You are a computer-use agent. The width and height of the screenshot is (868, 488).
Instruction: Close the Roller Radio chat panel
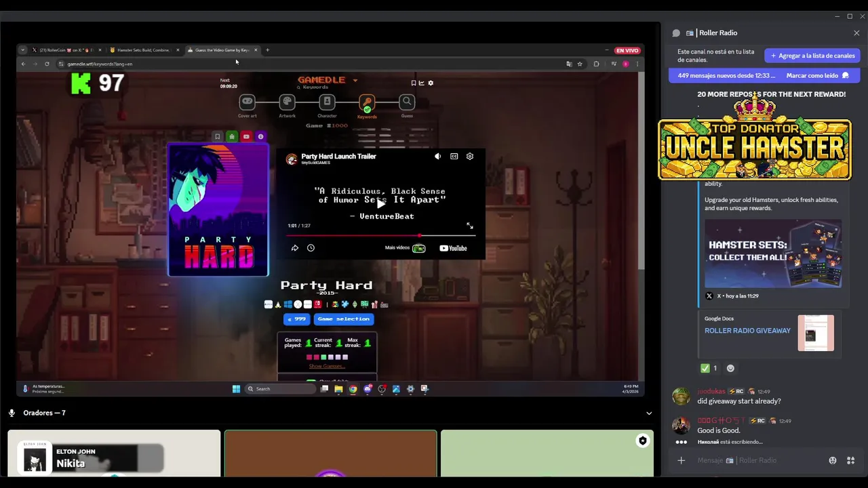pos(856,33)
